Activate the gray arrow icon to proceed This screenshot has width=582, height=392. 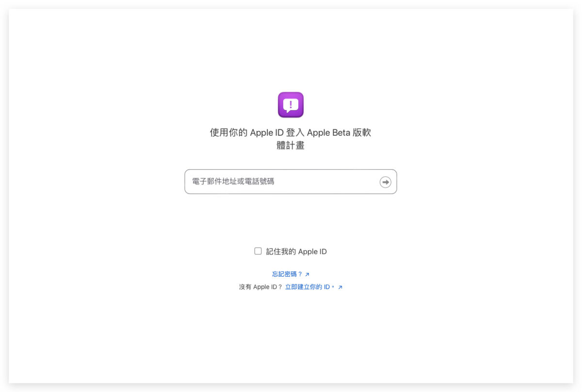[x=385, y=182]
